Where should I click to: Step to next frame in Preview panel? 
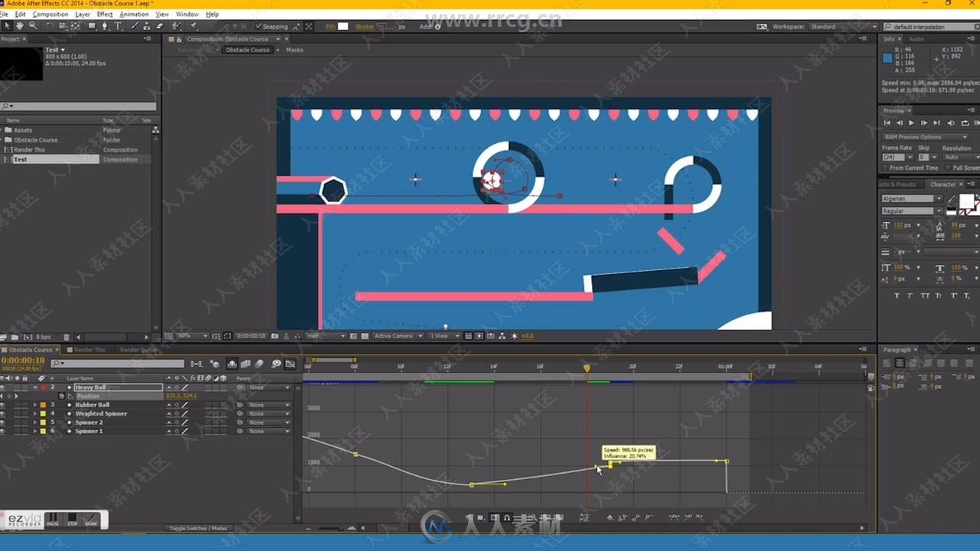tap(923, 122)
